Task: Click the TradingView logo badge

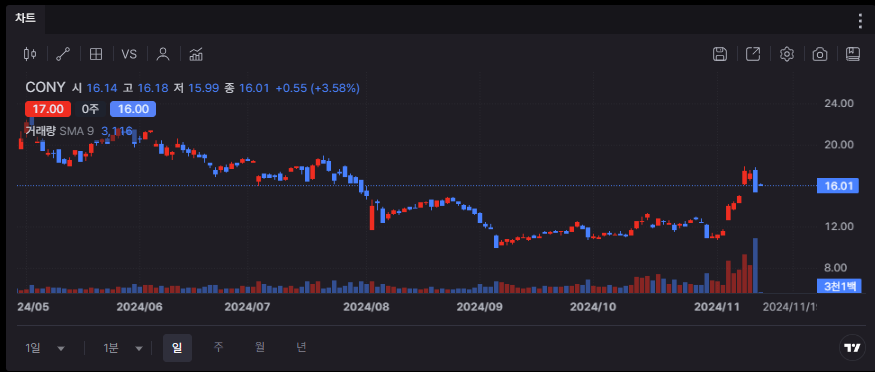Action: coord(852,348)
